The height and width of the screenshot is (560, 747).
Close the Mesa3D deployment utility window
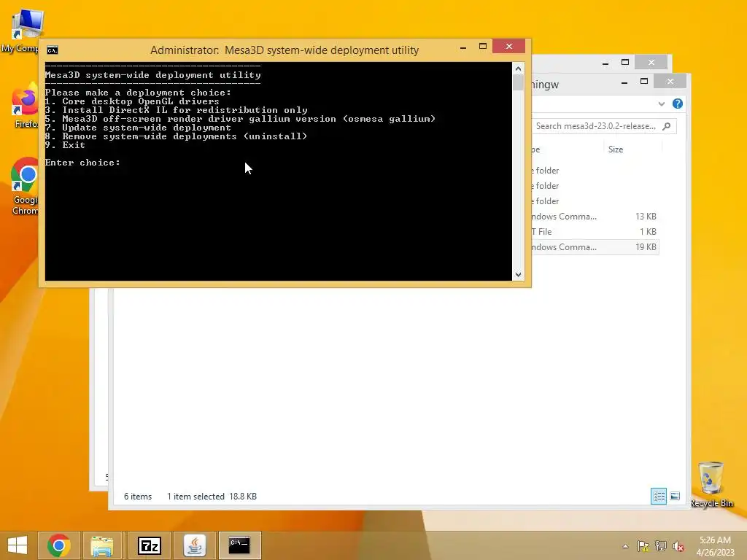508,46
